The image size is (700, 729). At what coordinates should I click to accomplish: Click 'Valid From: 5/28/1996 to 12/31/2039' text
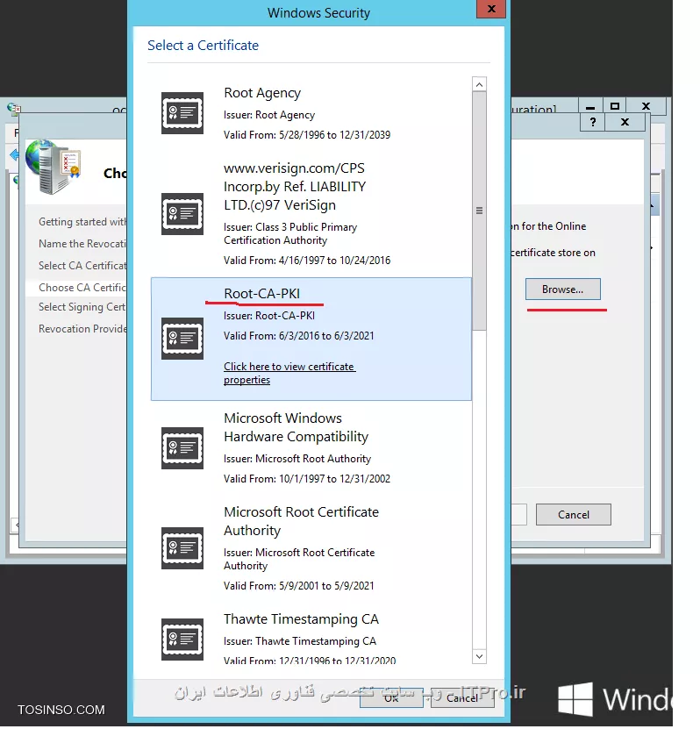click(307, 135)
